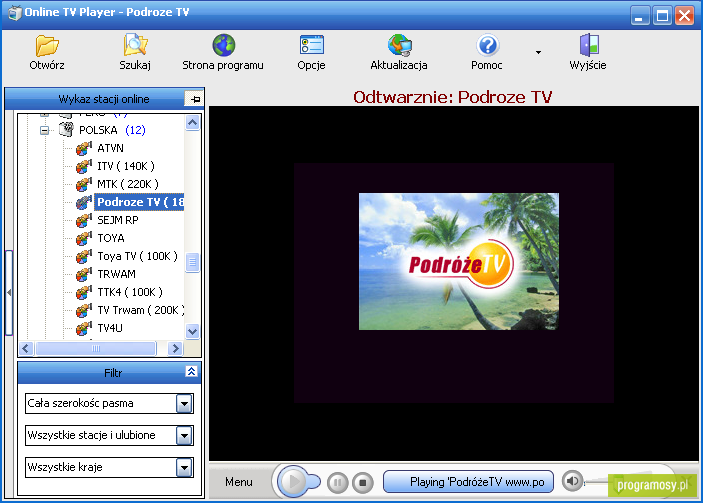703x503 pixels.
Task: Click station list scroll up arrow
Action: click(x=192, y=122)
